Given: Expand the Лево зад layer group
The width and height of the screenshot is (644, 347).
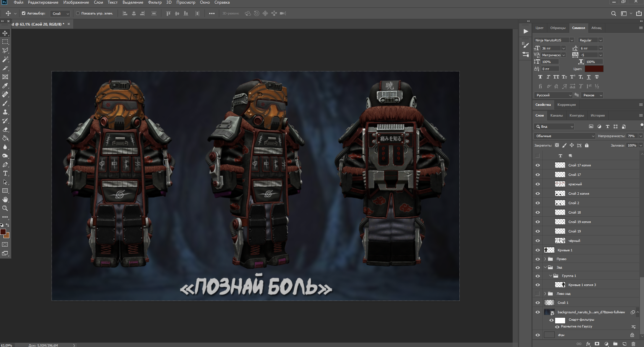Looking at the screenshot, I should point(545,293).
